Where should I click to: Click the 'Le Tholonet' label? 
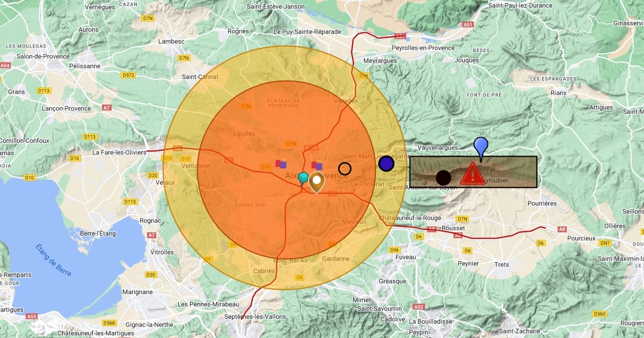pyautogui.click(x=368, y=184)
